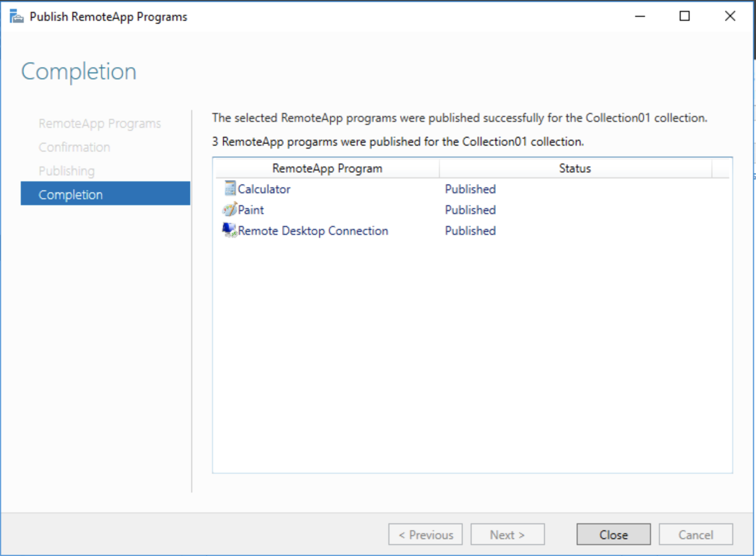756x556 pixels.
Task: Sort by the RemoteApp Program column header
Action: point(327,168)
